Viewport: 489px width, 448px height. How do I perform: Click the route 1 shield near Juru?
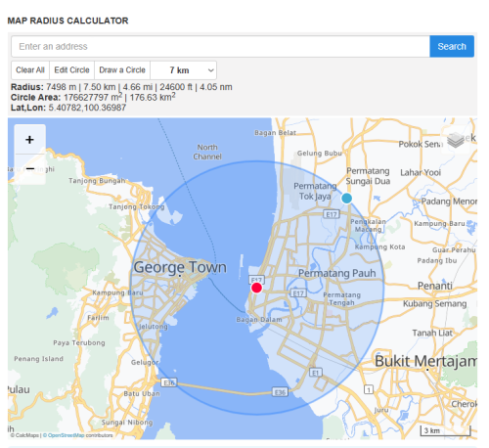pos(369,389)
